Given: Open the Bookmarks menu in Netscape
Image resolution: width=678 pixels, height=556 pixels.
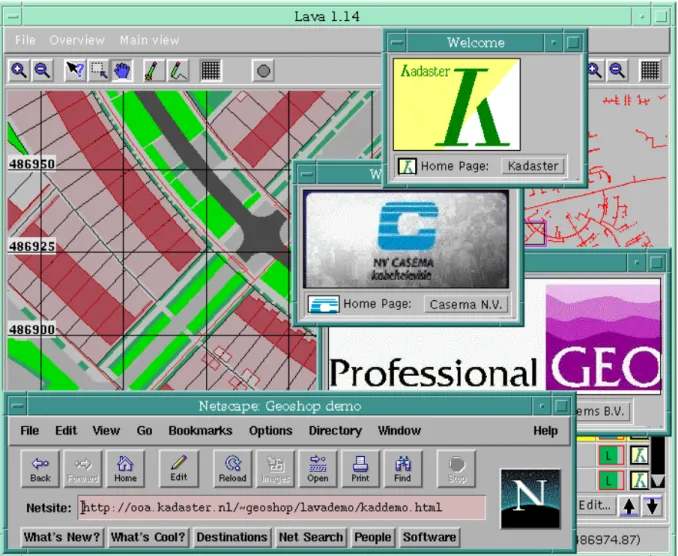Looking at the screenshot, I should [x=200, y=431].
